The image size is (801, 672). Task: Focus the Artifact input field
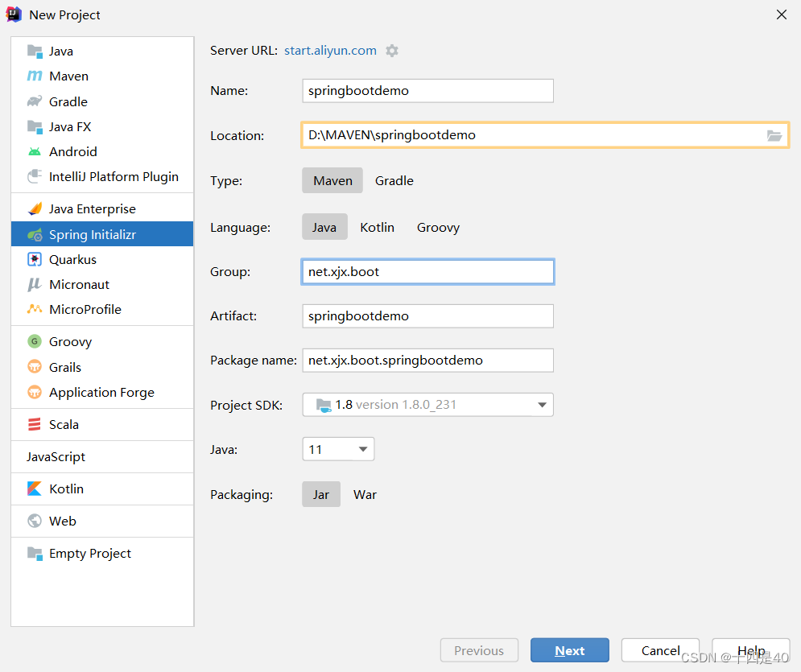coord(427,316)
